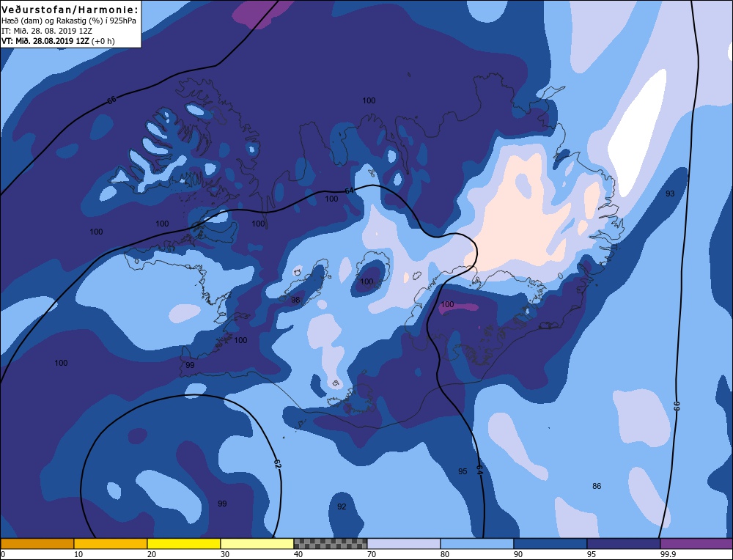Click the lavender 70–80 legend swatch

[x=404, y=544]
